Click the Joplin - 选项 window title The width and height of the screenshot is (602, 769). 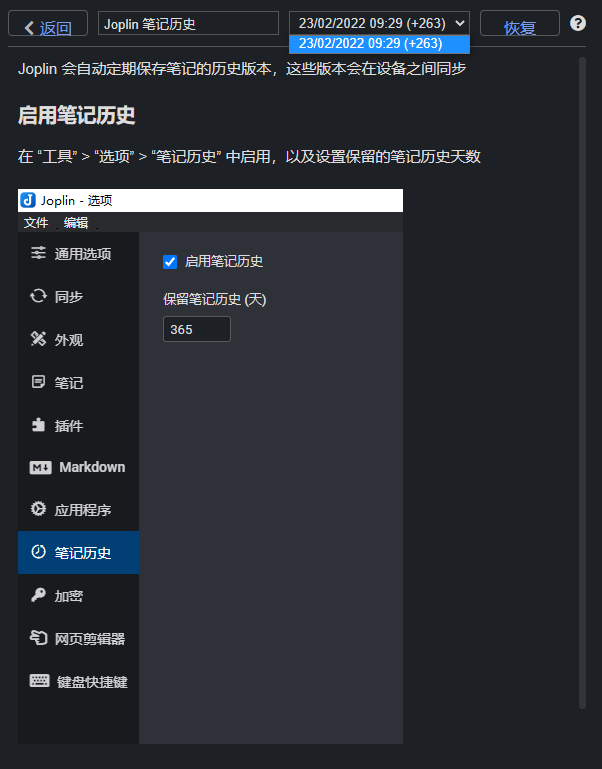tap(77, 200)
